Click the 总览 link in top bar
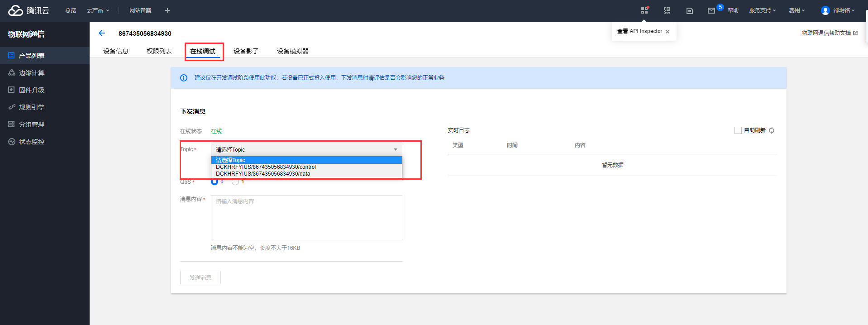This screenshot has height=325, width=868. [x=71, y=10]
